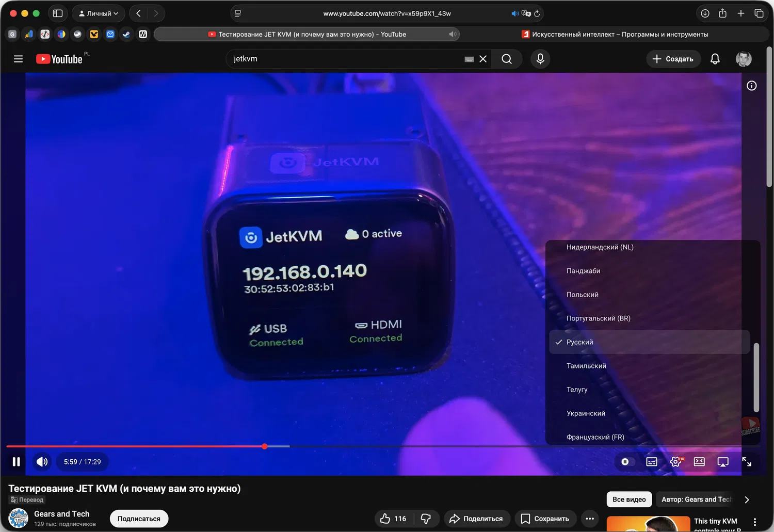Open pinned tab with gray G icon

[12, 35]
